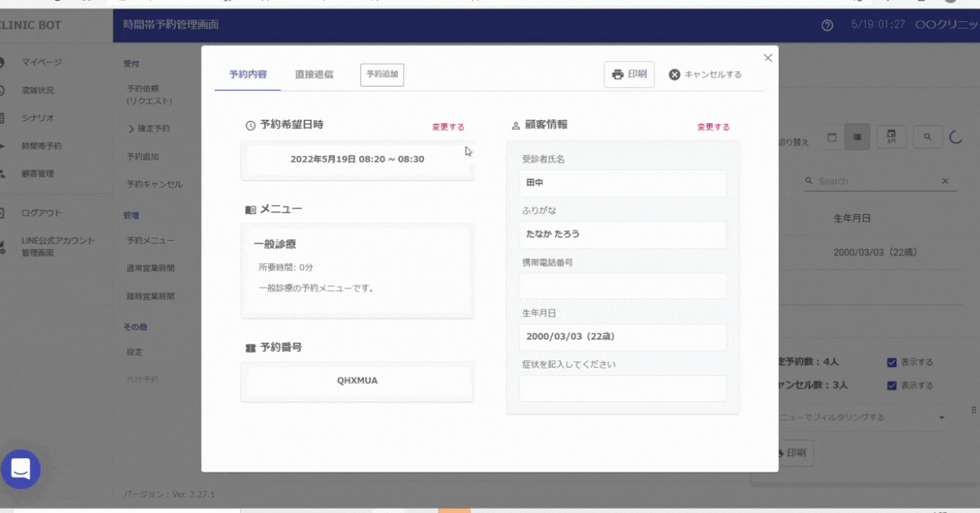Open 顧客管理 in the sidebar
The image size is (980, 513).
(x=38, y=174)
